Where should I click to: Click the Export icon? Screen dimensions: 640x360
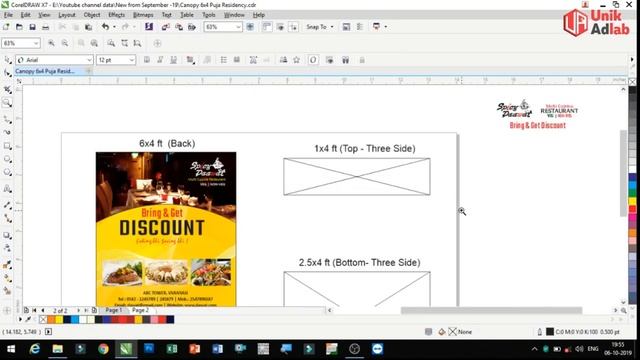coord(179,27)
